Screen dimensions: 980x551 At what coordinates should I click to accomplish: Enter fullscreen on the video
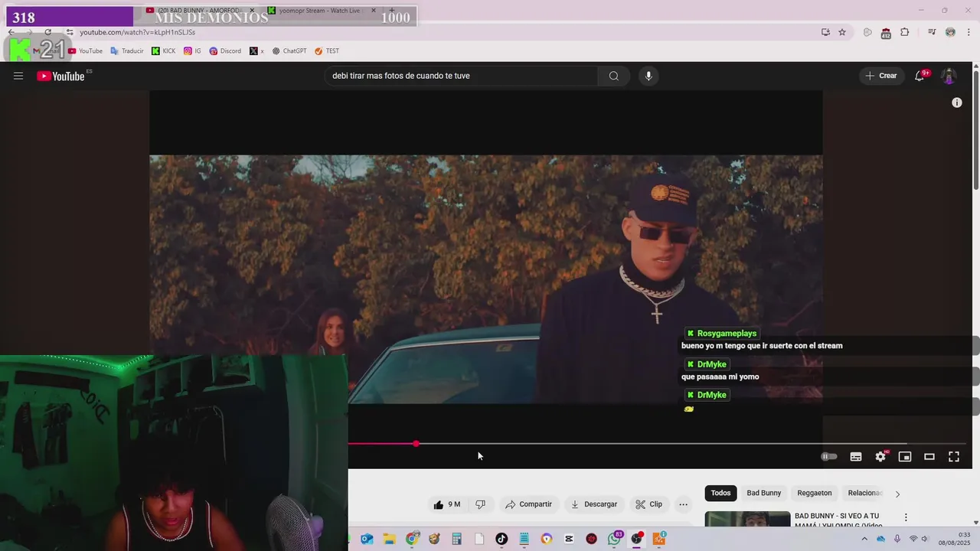(954, 456)
